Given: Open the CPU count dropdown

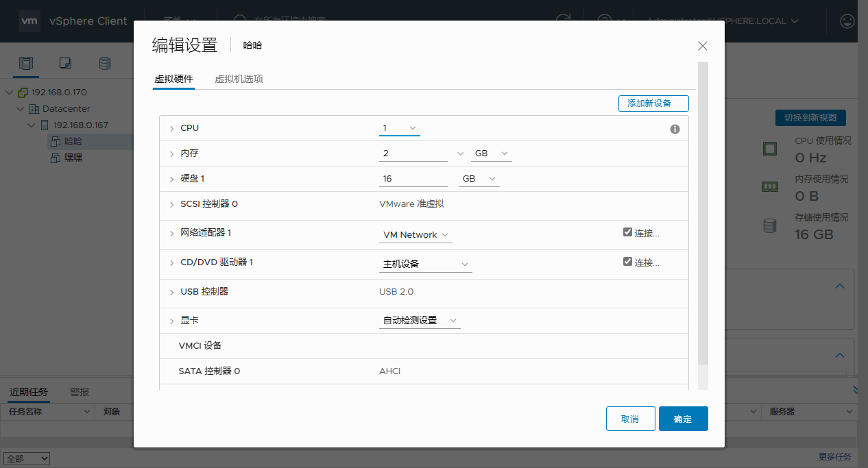Looking at the screenshot, I should 400,128.
